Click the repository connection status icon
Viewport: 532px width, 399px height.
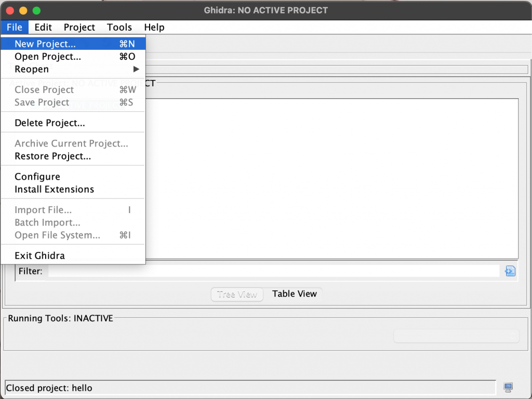click(508, 388)
